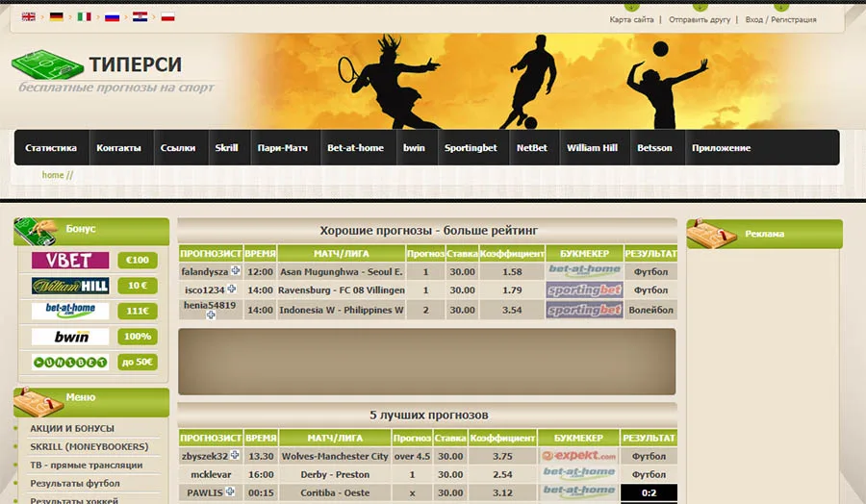Click sportingbet logo in the Indonesia W row

(584, 310)
